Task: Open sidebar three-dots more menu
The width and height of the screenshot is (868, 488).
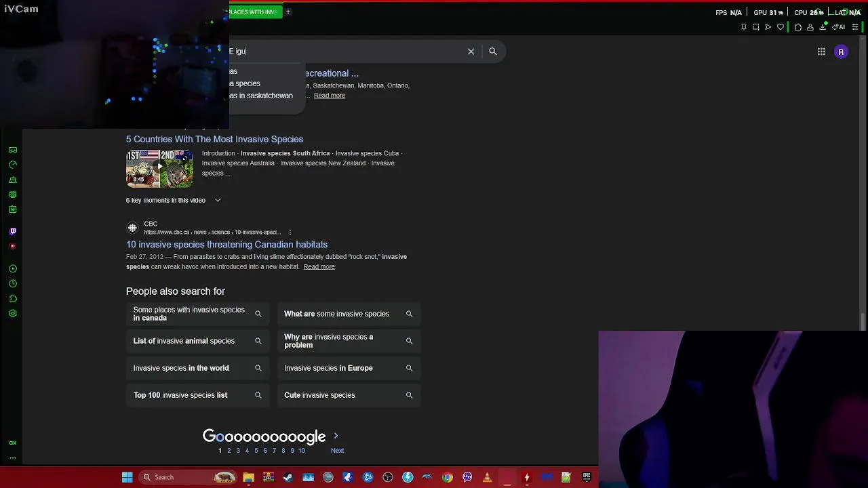Action: (13, 457)
